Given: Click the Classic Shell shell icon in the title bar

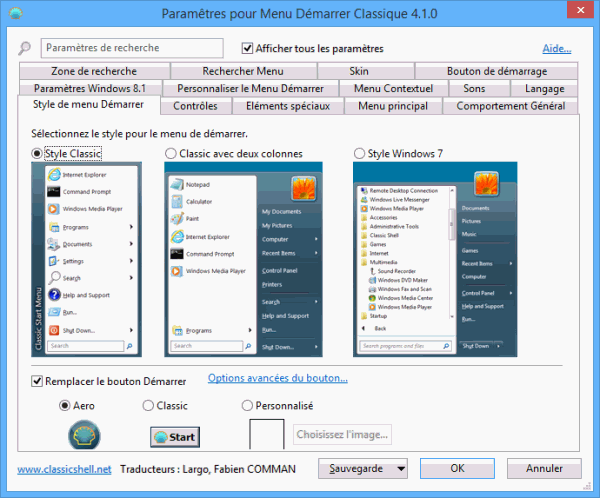Looking at the screenshot, I should tap(16, 14).
